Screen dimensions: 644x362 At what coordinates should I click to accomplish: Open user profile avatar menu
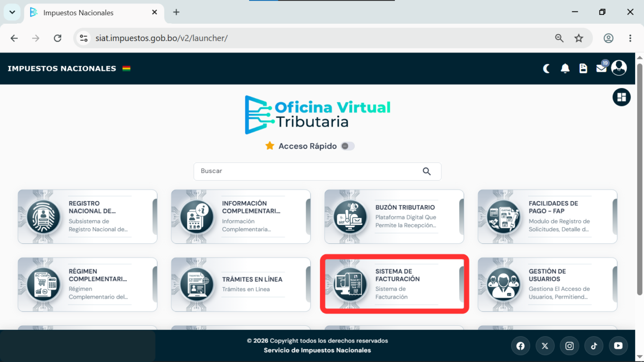pos(619,68)
